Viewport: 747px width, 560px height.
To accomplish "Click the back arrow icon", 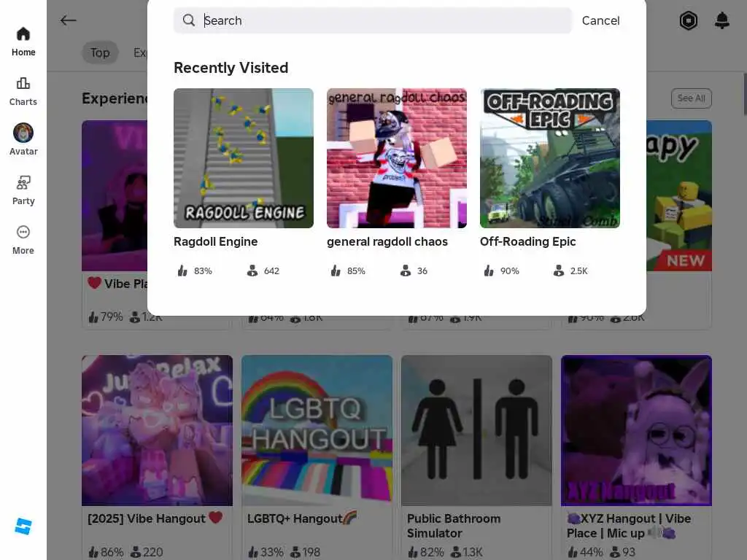I will [x=68, y=20].
